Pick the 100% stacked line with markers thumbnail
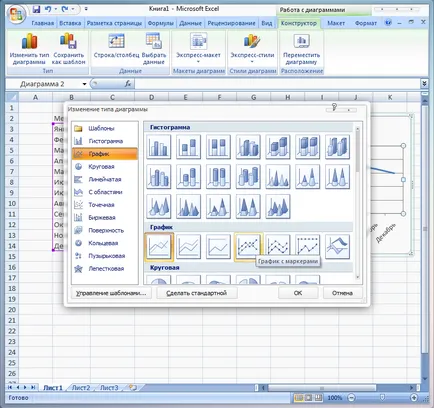Viewport: 434px width, 408px height. (308, 247)
